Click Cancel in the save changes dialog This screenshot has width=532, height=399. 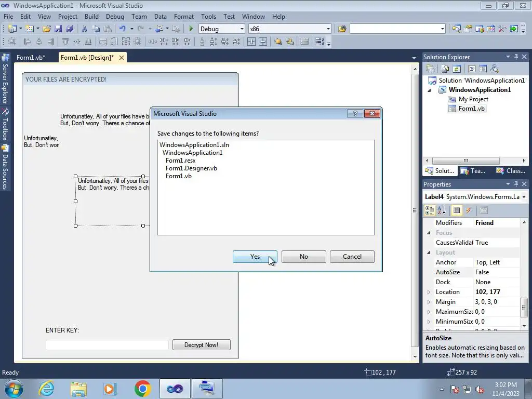point(352,257)
